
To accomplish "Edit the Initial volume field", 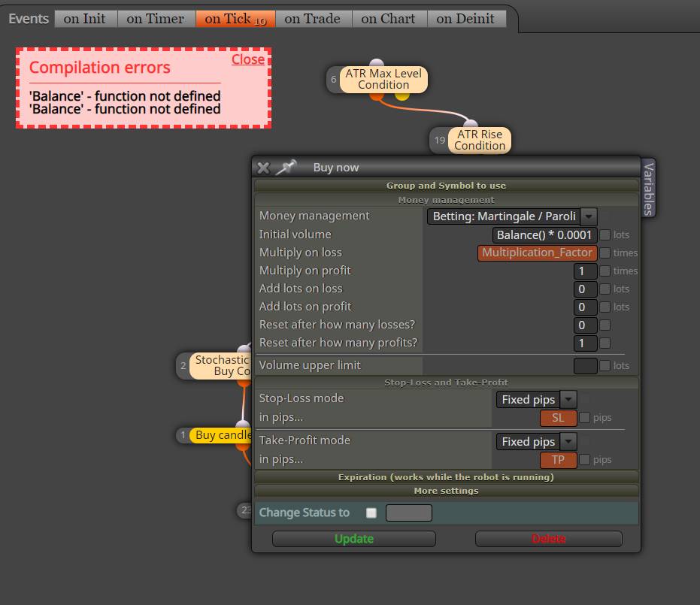I will (x=544, y=235).
